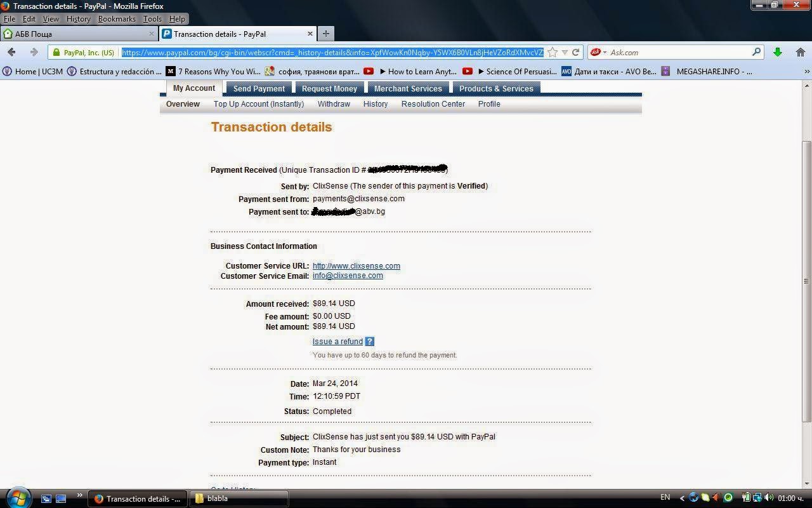Image resolution: width=812 pixels, height=508 pixels.
Task: Open the View menu
Action: [x=51, y=19]
